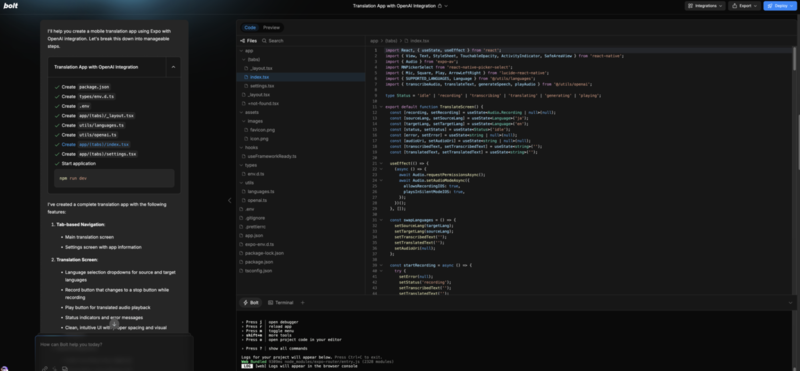Select the Files tab in the explorer
This screenshot has width=800, height=371.
coord(248,41)
